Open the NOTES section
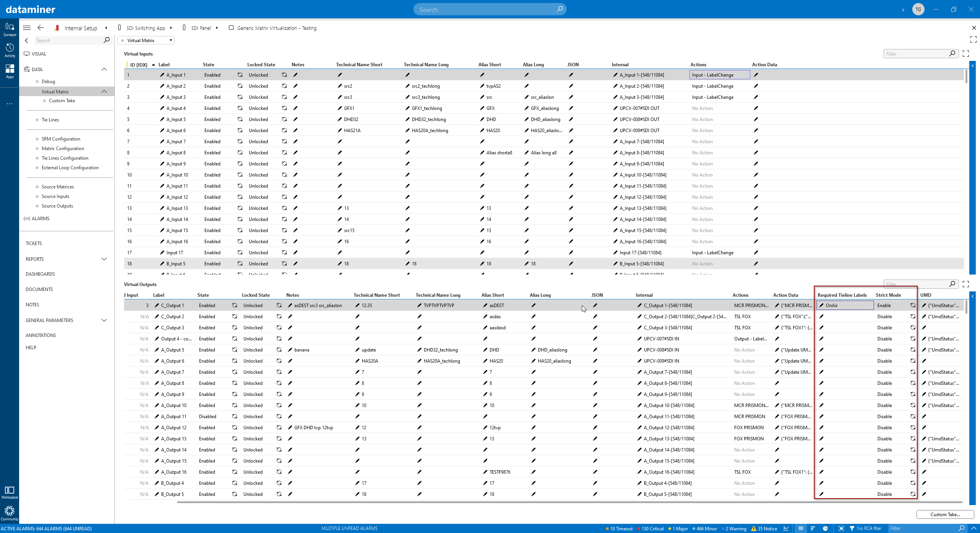 (x=33, y=305)
